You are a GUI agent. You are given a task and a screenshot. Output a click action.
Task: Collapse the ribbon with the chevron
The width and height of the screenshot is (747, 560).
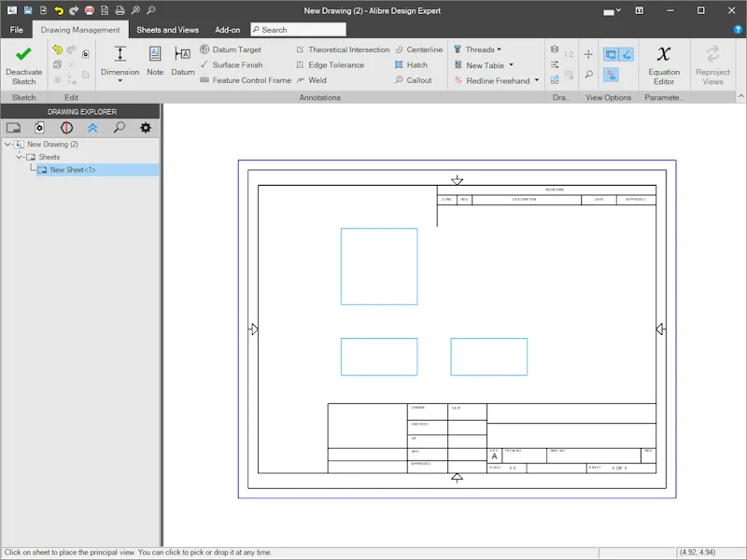tap(740, 96)
